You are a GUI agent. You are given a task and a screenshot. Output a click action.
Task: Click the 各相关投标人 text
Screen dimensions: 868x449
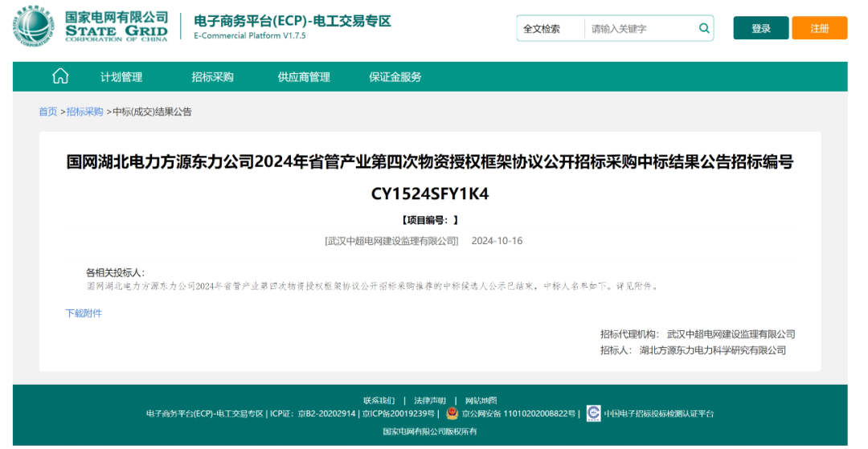[x=115, y=272]
